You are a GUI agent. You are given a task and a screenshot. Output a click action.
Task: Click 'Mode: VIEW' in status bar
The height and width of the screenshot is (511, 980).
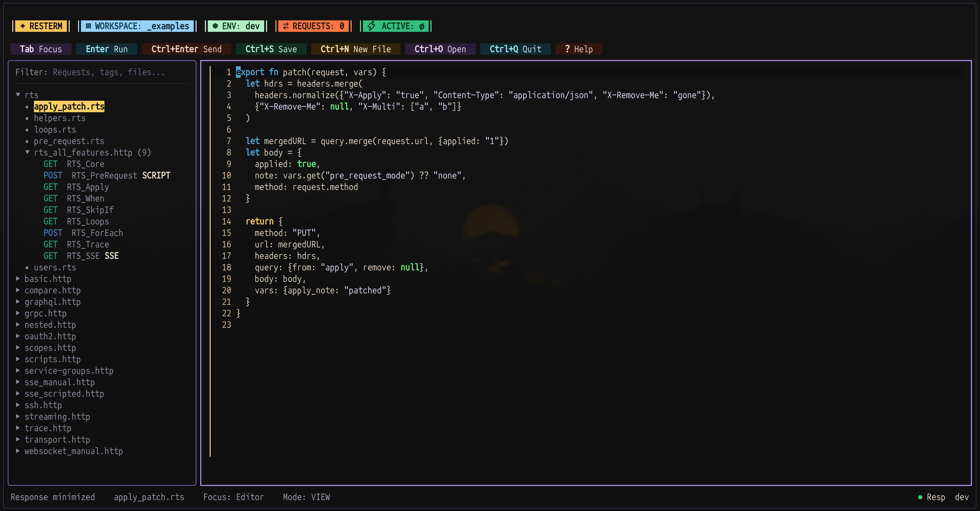pos(306,497)
